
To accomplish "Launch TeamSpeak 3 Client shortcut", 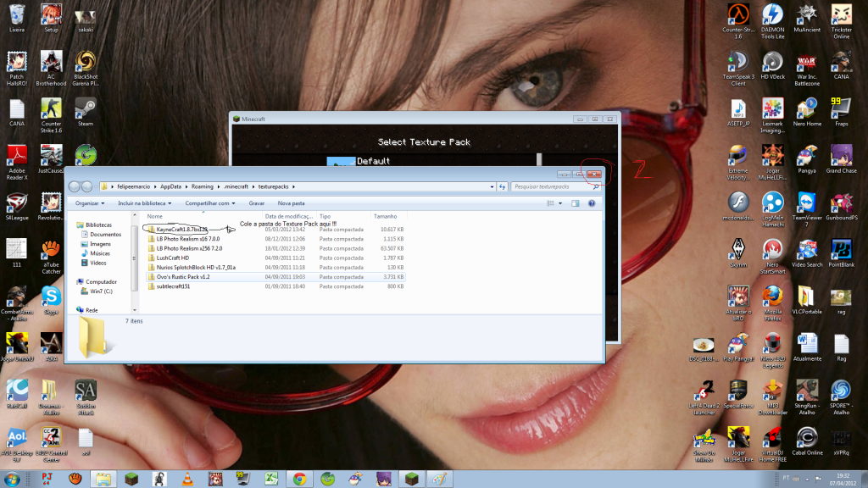I will click(738, 64).
